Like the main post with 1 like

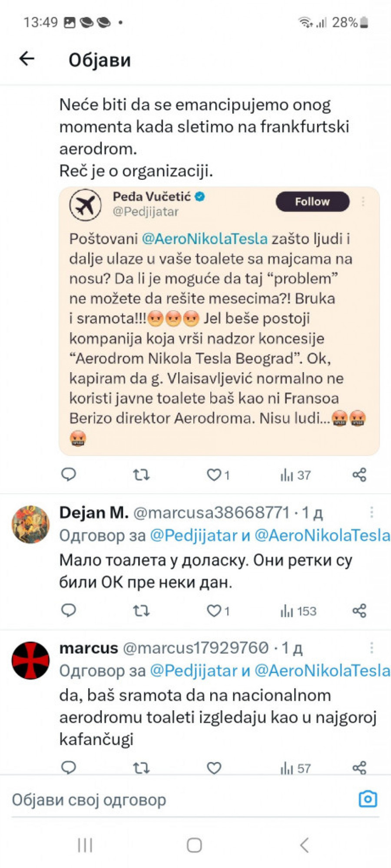pos(214,475)
